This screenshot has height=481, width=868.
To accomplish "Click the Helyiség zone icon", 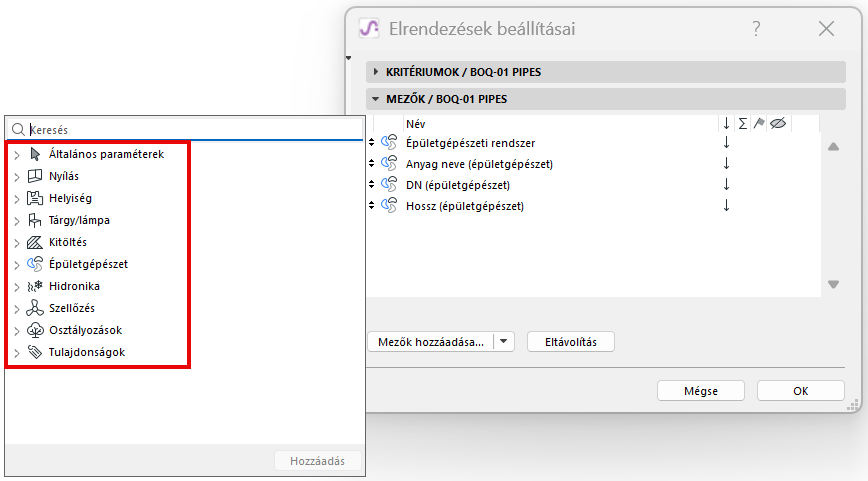I will point(36,199).
